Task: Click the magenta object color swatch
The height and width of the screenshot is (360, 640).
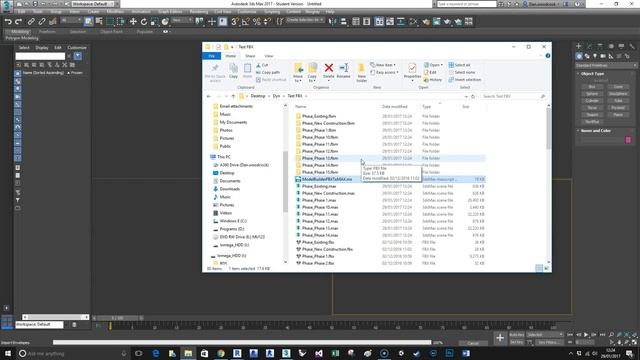Action: (x=628, y=140)
